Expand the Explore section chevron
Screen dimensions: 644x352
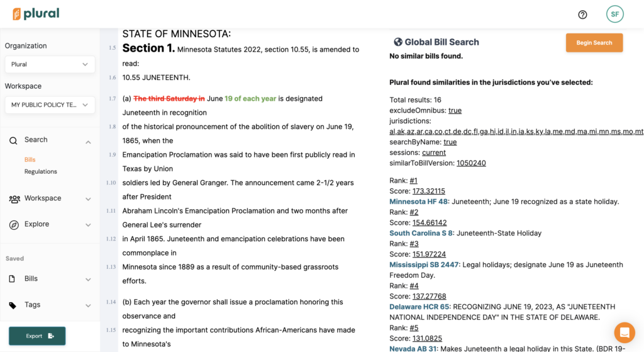click(88, 225)
